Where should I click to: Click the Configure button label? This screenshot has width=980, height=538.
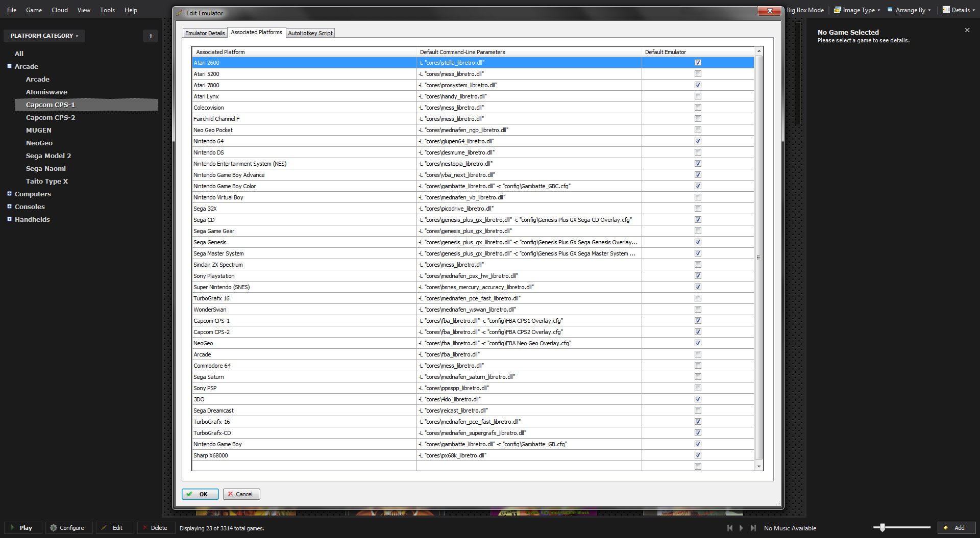pyautogui.click(x=72, y=528)
